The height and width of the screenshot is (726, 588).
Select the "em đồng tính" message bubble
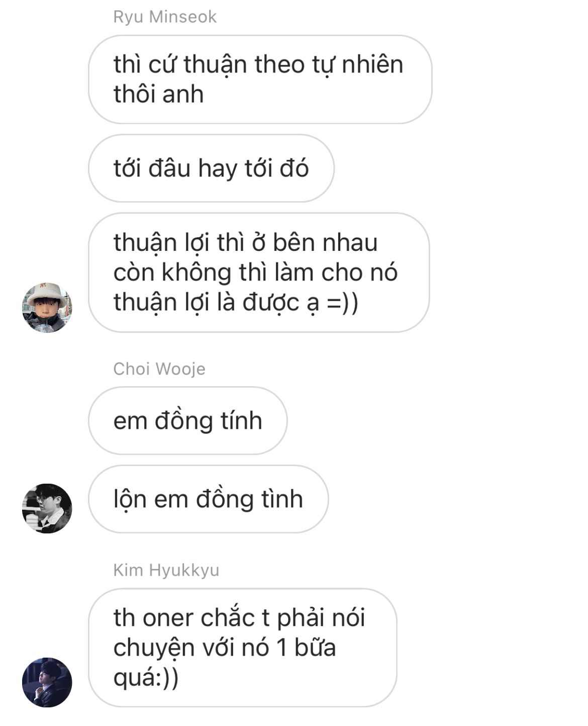click(187, 420)
